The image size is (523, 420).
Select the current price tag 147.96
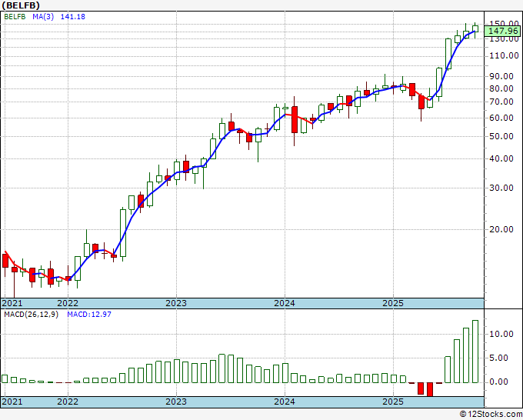click(503, 32)
